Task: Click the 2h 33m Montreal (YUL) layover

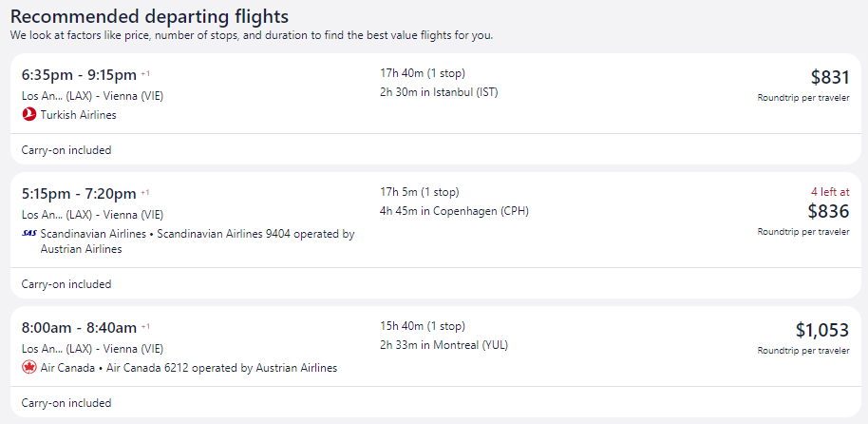Action: coord(443,345)
